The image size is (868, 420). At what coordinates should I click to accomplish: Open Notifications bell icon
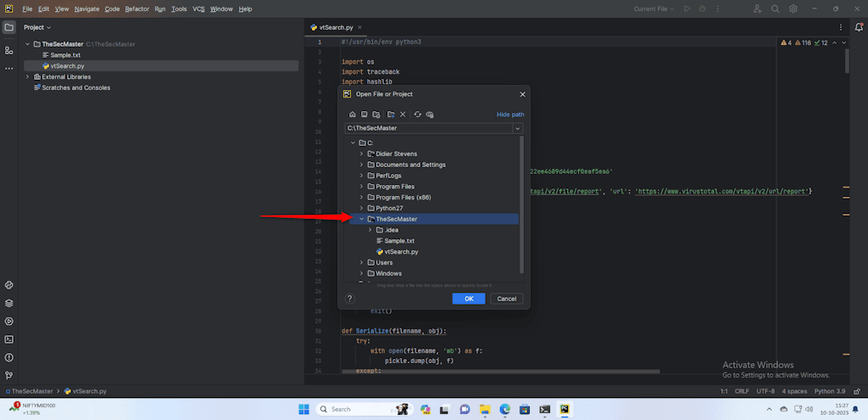[860, 27]
